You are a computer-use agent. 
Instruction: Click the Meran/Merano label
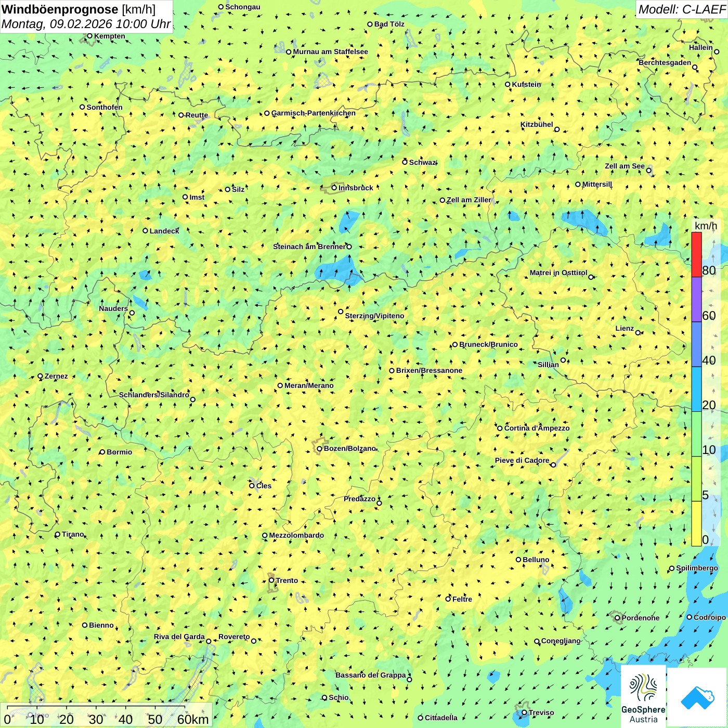[x=309, y=385]
